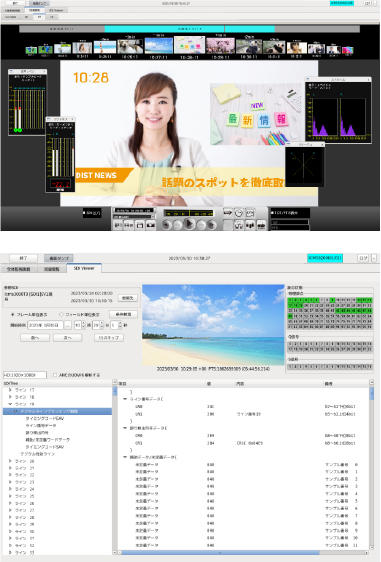Select the デジタル有効ライン tree item

click(x=37, y=454)
